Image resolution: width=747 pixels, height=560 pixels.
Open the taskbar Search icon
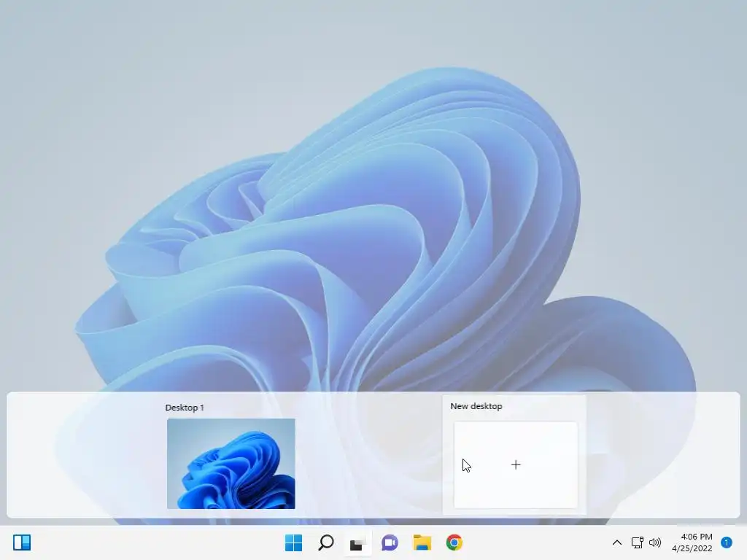(326, 542)
